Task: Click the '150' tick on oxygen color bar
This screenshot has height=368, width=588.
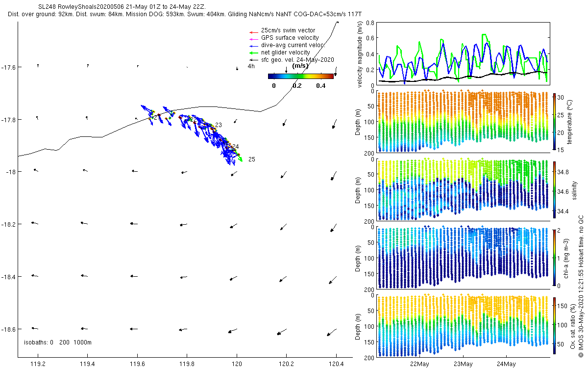Action: point(563,306)
